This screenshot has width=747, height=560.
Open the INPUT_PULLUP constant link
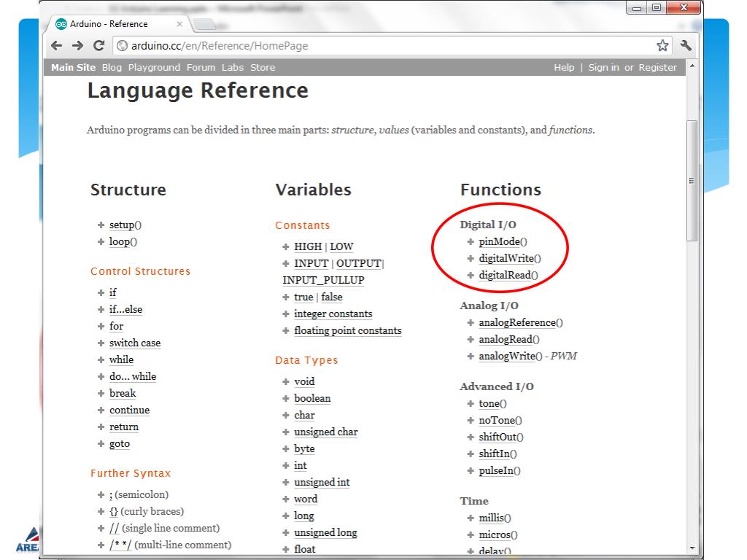pos(323,280)
